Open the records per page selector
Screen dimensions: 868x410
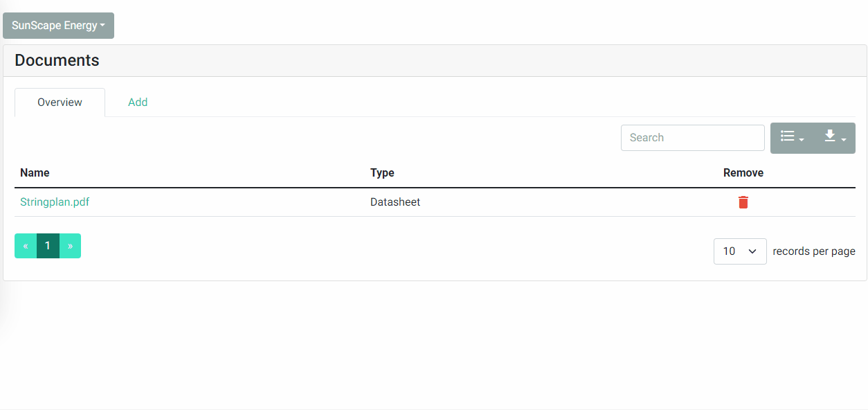tap(740, 251)
